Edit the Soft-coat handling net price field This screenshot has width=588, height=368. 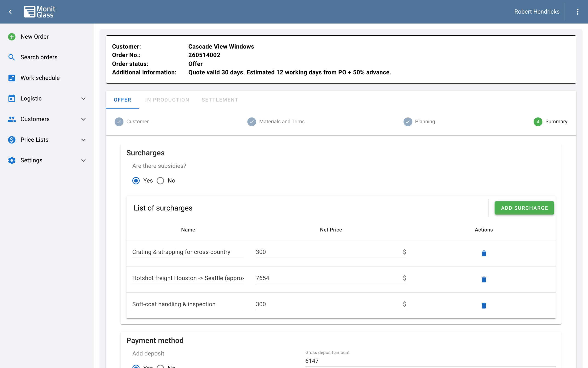pos(331,304)
